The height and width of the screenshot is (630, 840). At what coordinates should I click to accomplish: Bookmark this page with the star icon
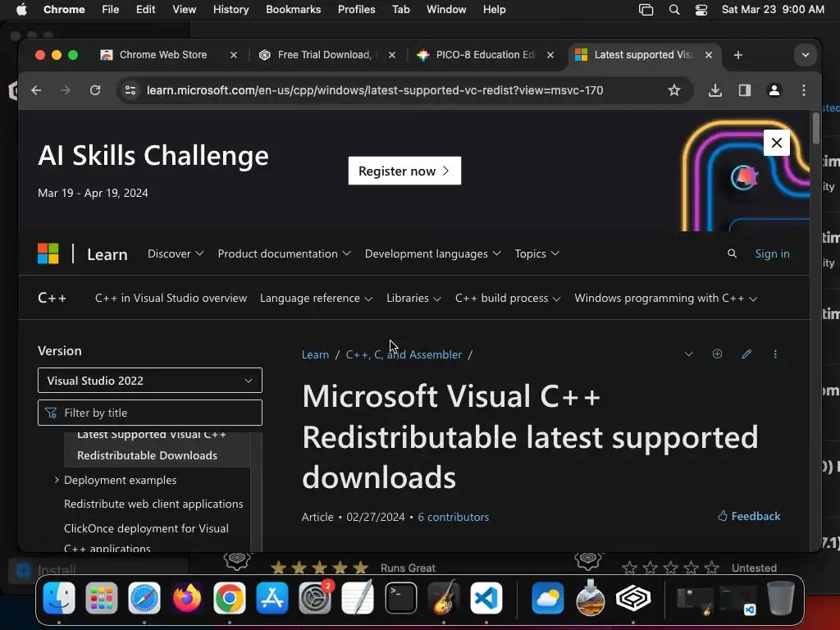pyautogui.click(x=674, y=90)
